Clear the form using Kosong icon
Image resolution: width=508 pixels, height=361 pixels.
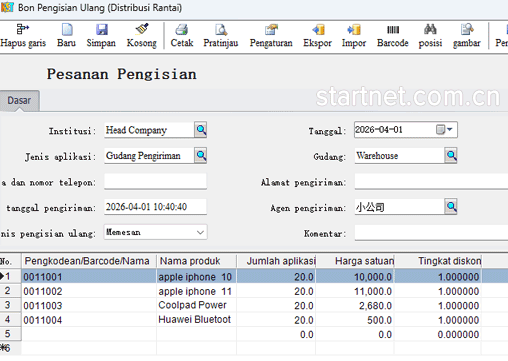tap(142, 30)
